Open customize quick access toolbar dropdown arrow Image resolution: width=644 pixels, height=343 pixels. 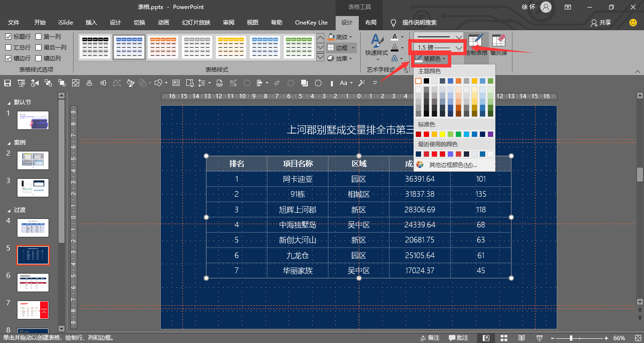pyautogui.click(x=375, y=83)
